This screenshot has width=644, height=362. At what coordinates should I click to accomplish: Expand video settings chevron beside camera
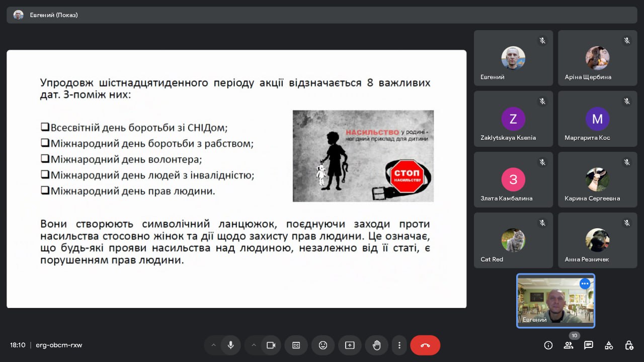pyautogui.click(x=254, y=345)
